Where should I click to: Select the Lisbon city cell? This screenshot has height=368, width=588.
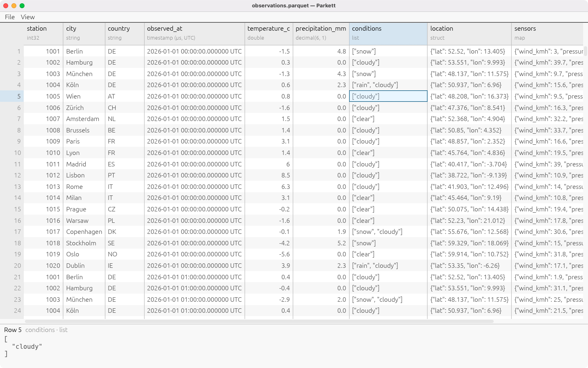click(x=84, y=175)
